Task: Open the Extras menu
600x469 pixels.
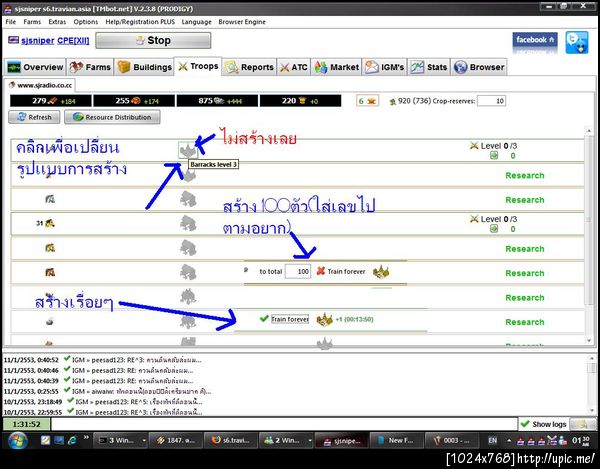Action: coord(57,22)
